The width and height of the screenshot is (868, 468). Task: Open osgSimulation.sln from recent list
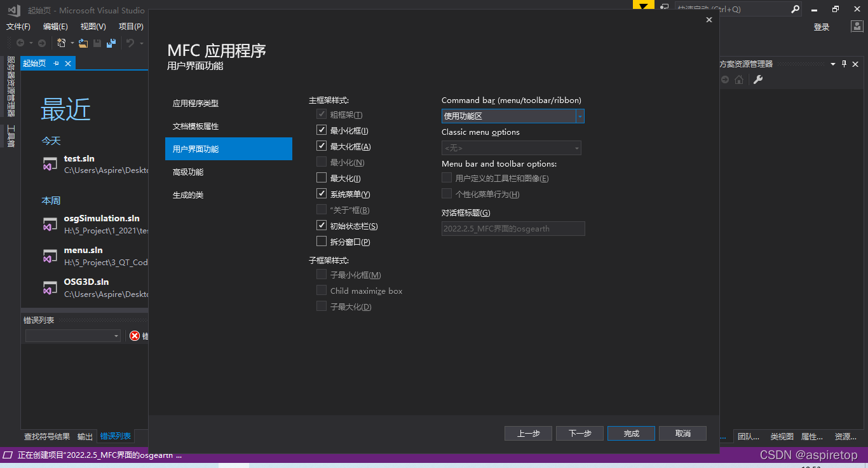pos(95,224)
